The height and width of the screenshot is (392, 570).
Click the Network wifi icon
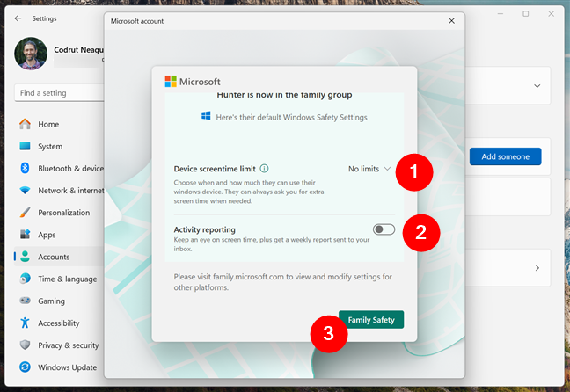click(x=25, y=191)
